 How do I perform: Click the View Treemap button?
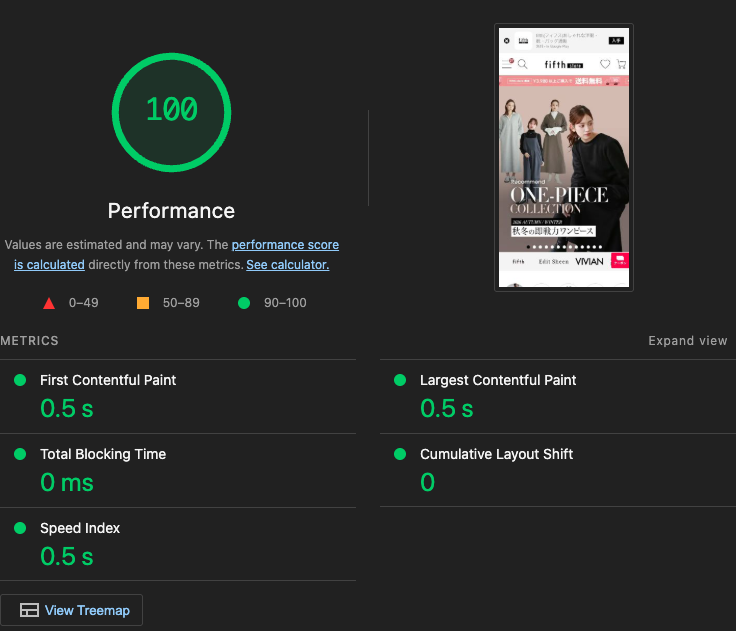click(71, 610)
